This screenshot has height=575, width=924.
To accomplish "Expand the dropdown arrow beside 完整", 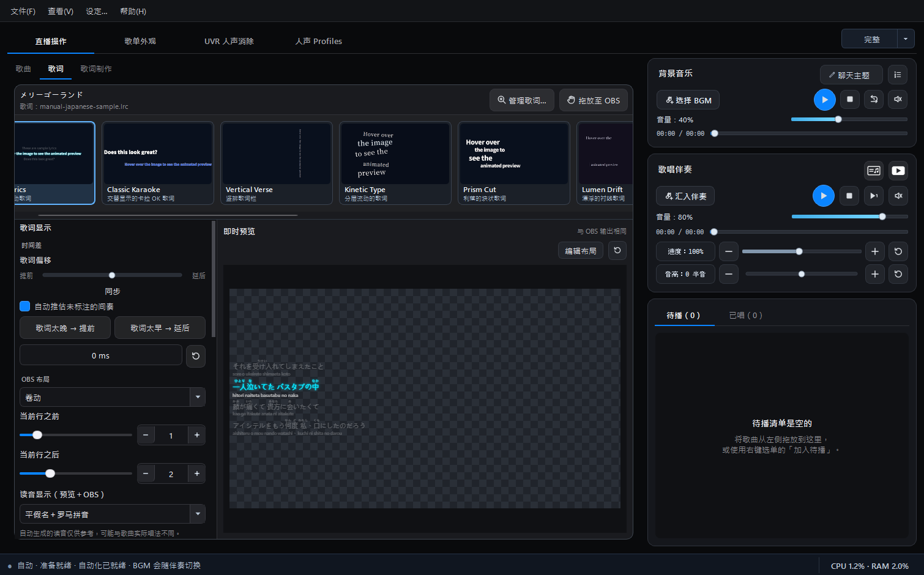I will (x=906, y=39).
